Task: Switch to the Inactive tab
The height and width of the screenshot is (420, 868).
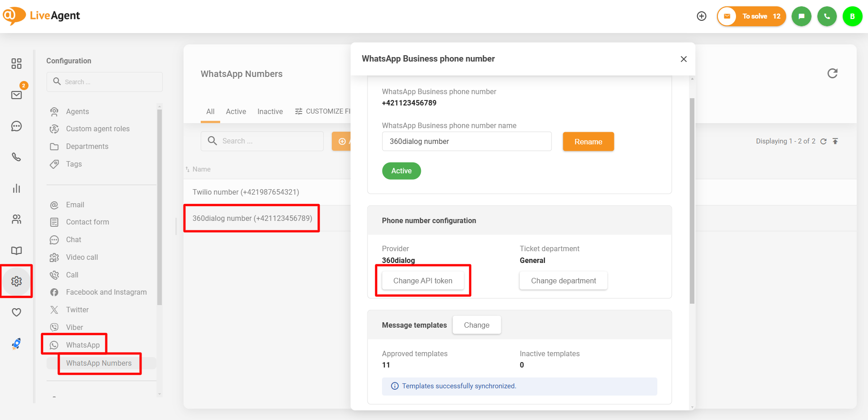Action: pos(270,111)
